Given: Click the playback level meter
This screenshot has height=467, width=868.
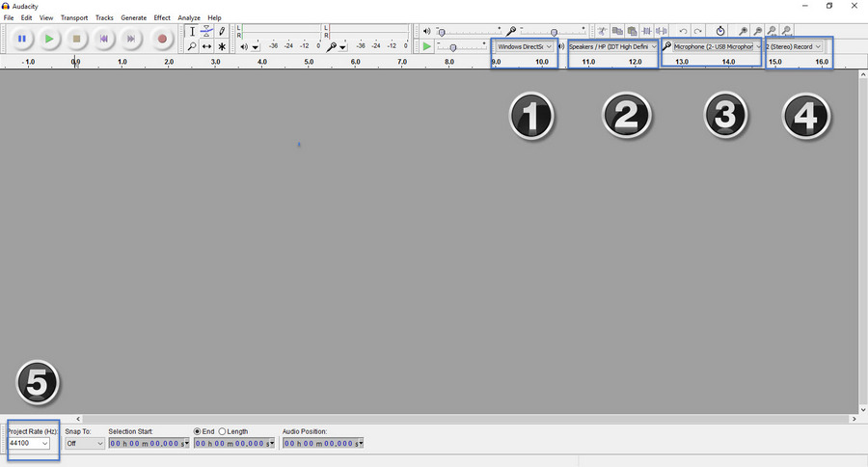Looking at the screenshot, I should click(x=283, y=31).
